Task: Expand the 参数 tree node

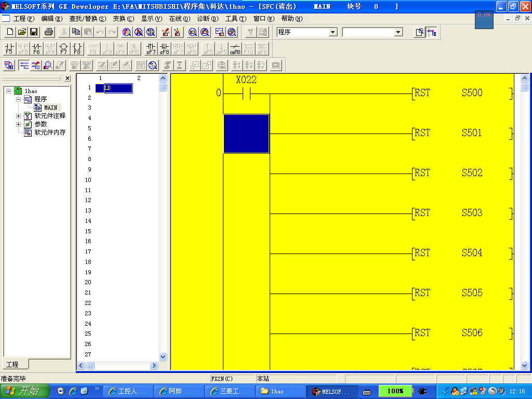Action: pyautogui.click(x=19, y=124)
